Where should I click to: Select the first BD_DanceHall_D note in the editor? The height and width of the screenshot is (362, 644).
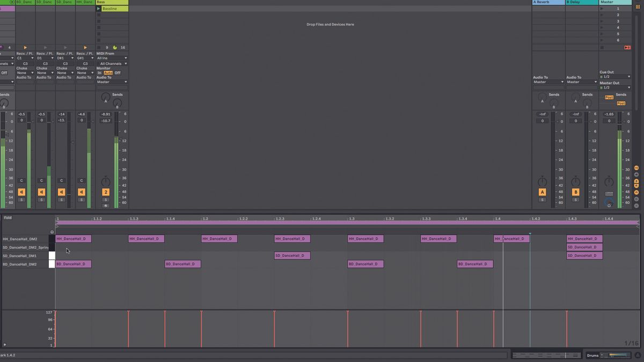[72, 264]
